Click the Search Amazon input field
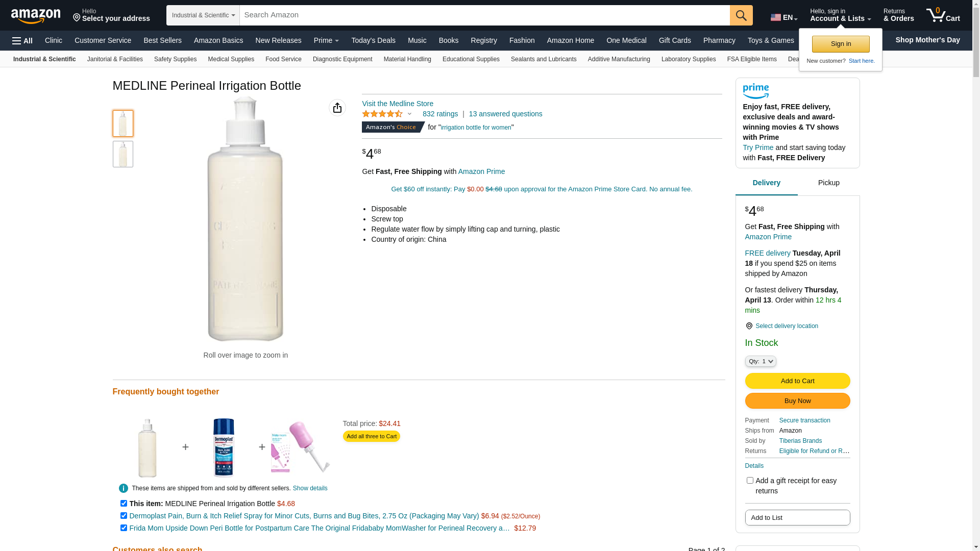This screenshot has height=551, width=980. (485, 15)
